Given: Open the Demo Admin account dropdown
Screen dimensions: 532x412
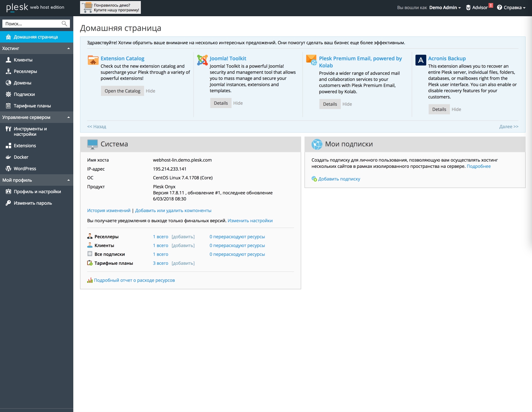Looking at the screenshot, I should click(445, 7).
